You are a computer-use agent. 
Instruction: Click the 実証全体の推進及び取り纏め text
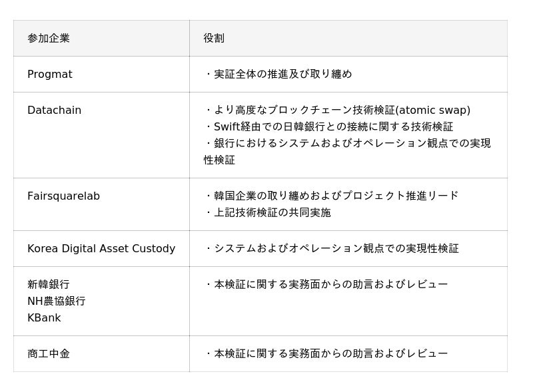click(x=282, y=75)
